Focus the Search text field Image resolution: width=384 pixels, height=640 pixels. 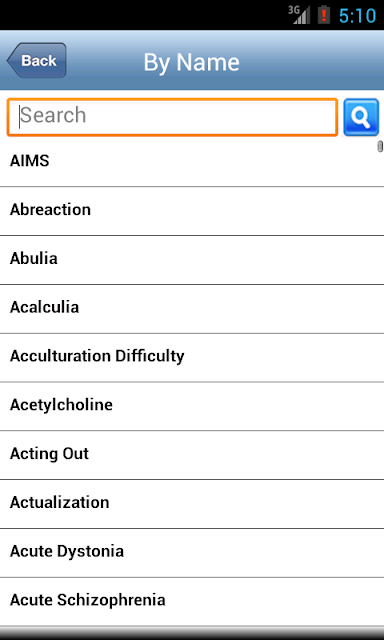pos(172,117)
